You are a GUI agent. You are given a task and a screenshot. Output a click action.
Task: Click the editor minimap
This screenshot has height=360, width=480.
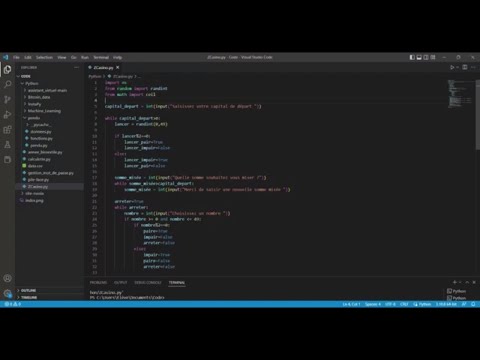[x=460, y=94]
